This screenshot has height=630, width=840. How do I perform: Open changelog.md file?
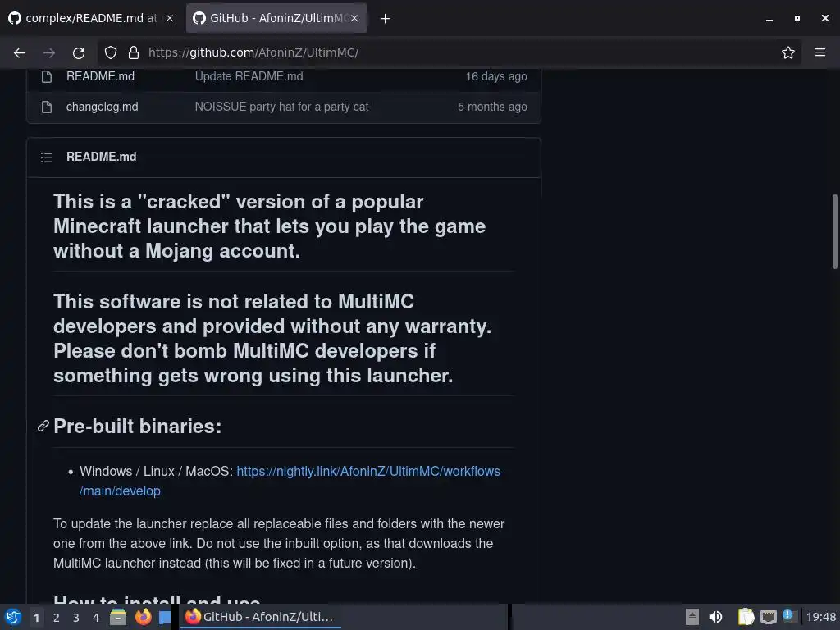click(102, 107)
